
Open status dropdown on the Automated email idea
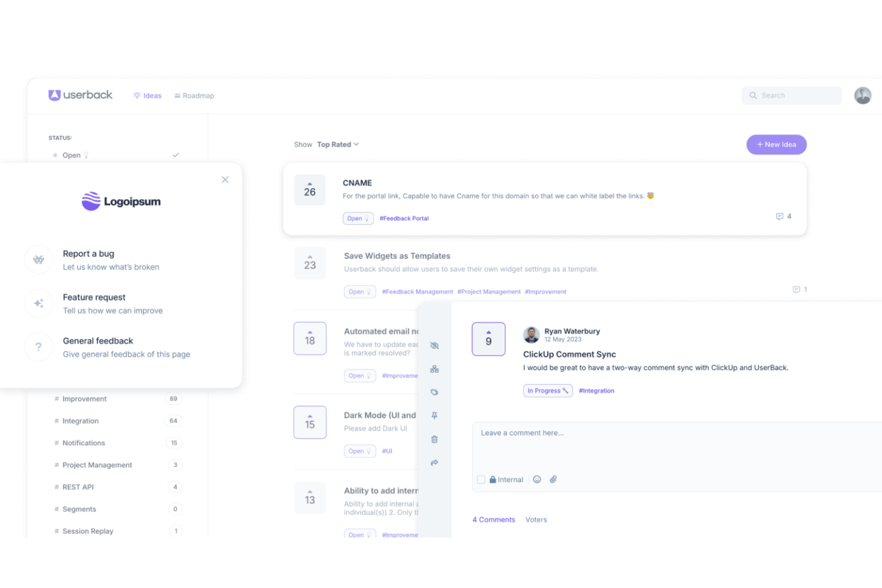(360, 376)
